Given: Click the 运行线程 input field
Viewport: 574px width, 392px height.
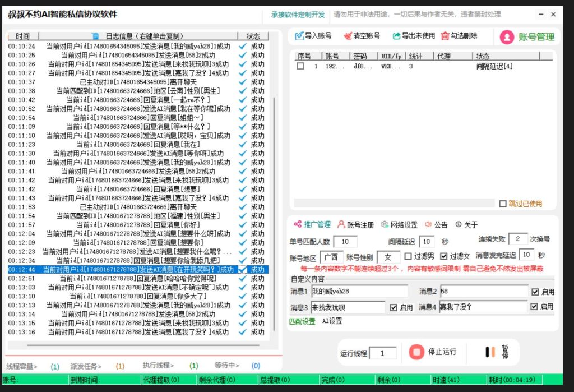Looking at the screenshot, I should pyautogui.click(x=383, y=353).
